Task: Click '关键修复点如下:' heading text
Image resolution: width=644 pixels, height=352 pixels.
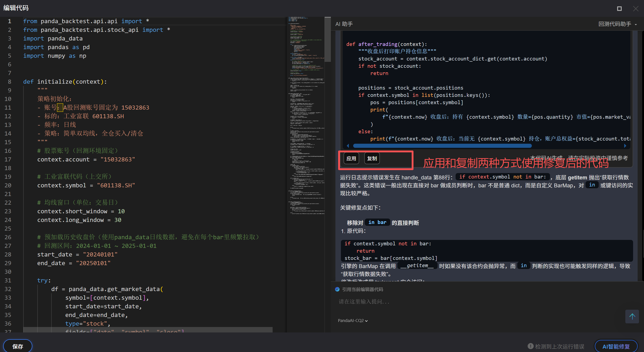Action: (x=360, y=208)
